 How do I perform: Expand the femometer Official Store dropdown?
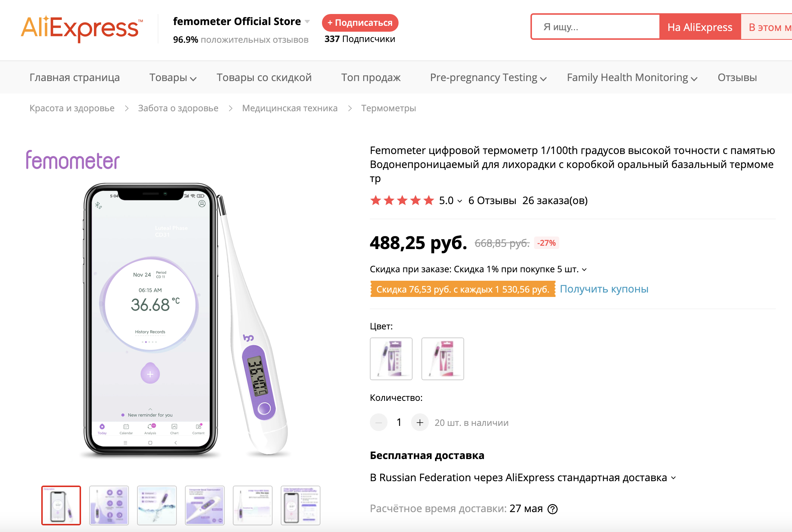[x=307, y=22]
